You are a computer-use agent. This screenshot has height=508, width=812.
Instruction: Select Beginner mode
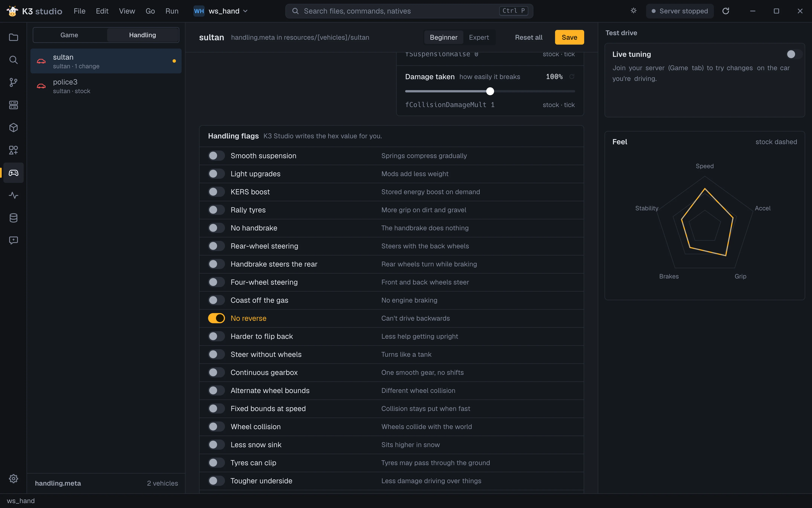pos(444,37)
